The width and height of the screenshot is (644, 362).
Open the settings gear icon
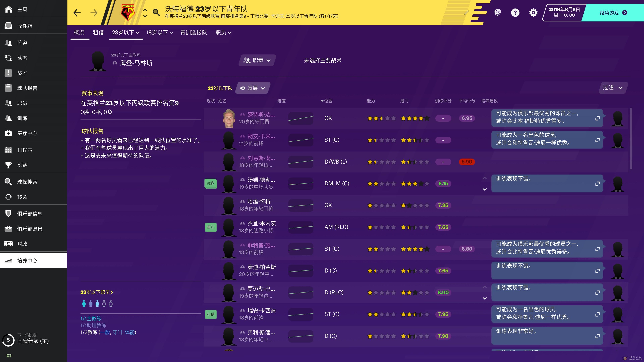click(x=533, y=13)
